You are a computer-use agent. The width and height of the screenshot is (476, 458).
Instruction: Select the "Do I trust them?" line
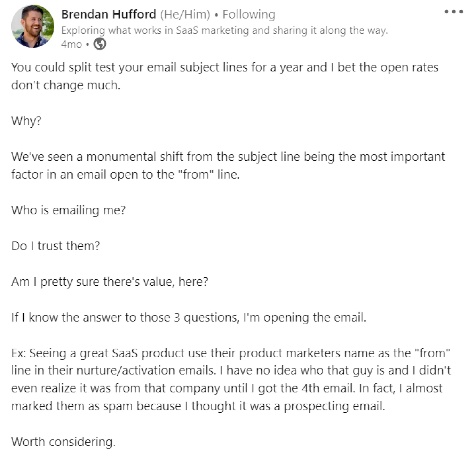56,246
